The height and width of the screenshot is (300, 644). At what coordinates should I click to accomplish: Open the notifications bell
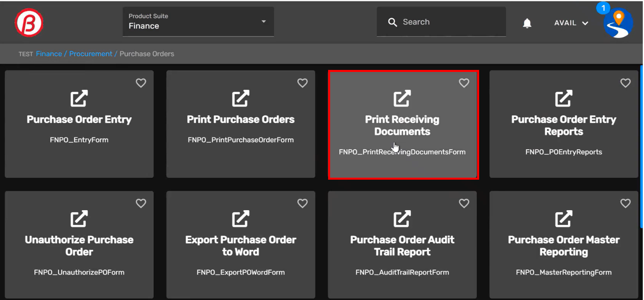527,23
